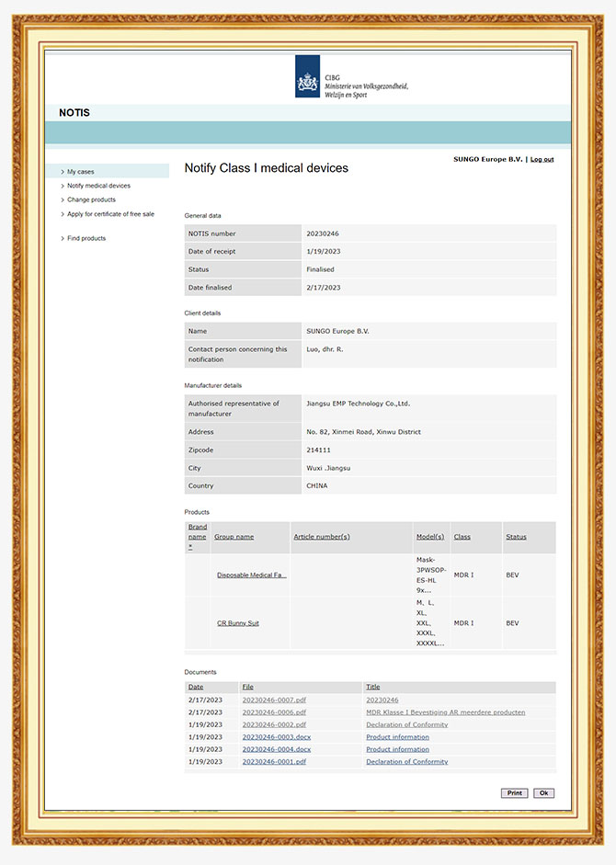Click the Log out link

(542, 159)
